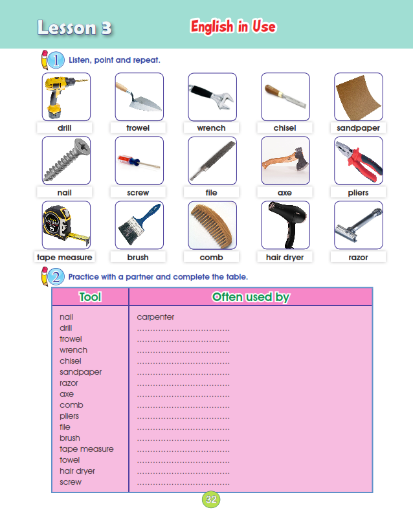Click the dotted answer line beside drill row
413x532 pixels.
tap(183, 329)
